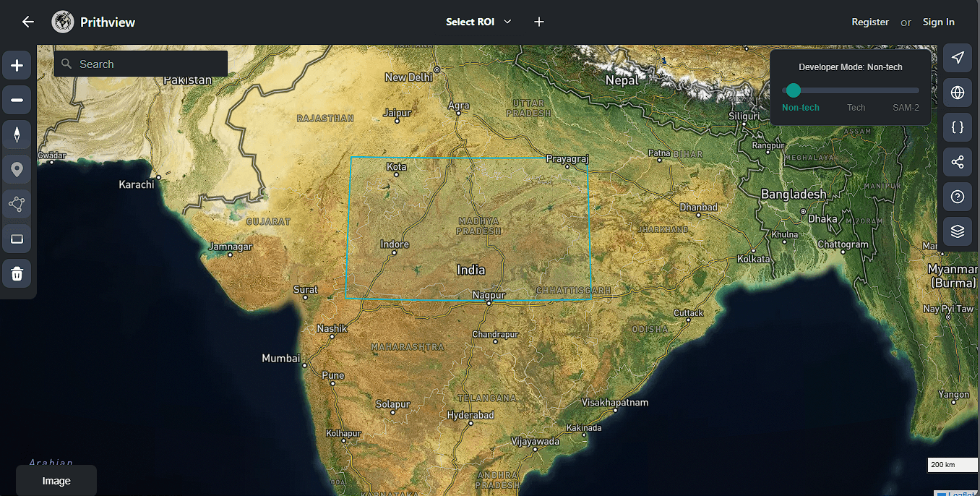Screen dimensions: 980x496
Task: Click the navigate to my location arrow
Action: point(958,58)
